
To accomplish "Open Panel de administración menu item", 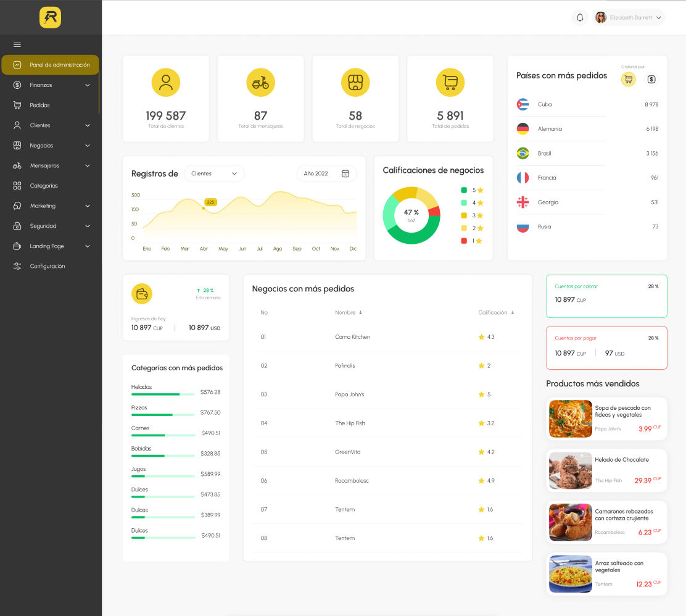I will click(51, 65).
